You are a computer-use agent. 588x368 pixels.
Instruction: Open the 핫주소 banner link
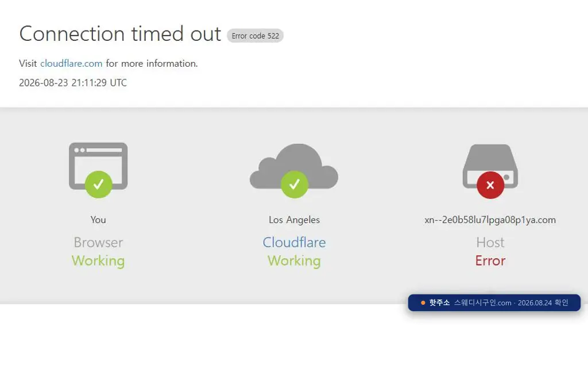tap(494, 302)
